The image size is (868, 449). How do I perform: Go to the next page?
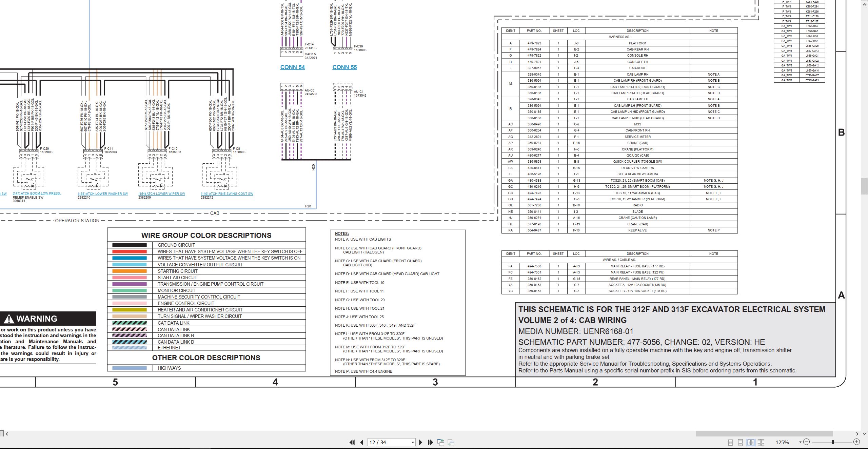[x=421, y=442]
